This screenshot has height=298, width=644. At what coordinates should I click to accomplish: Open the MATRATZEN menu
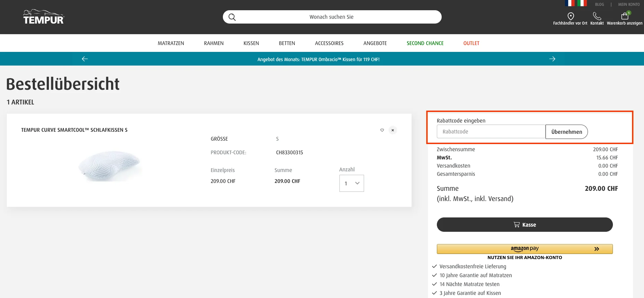click(x=171, y=43)
